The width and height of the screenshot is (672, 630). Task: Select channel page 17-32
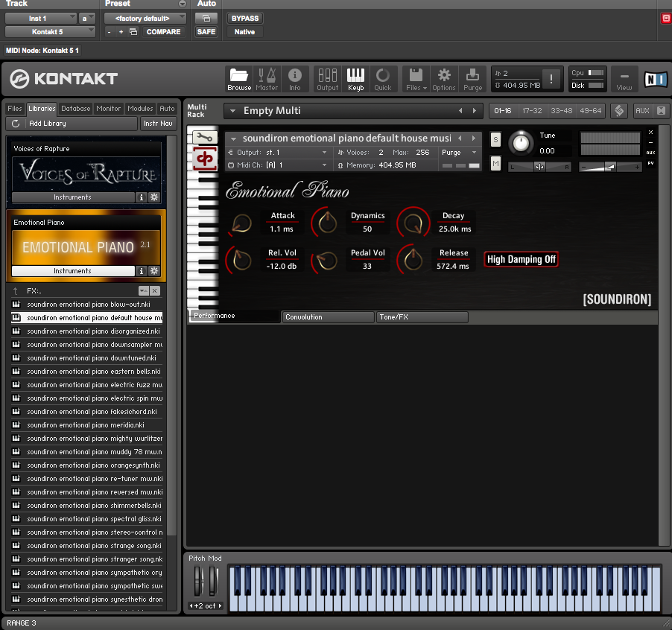(x=532, y=110)
